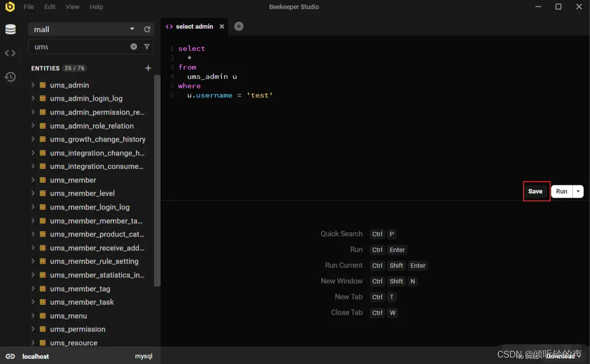The height and width of the screenshot is (364, 590).
Task: Refresh the mall database entity list
Action: [x=147, y=30]
